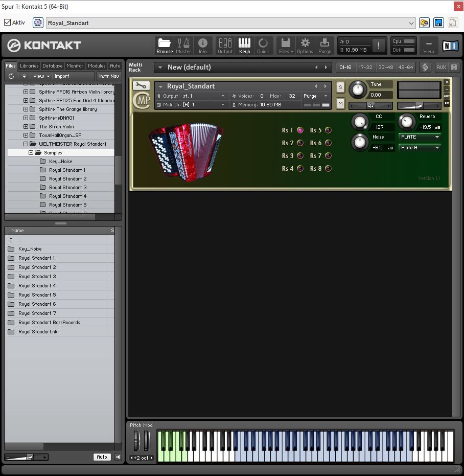Open Royal Standart BassAccords folder in list
Image resolution: width=464 pixels, height=476 pixels.
pyautogui.click(x=49, y=323)
